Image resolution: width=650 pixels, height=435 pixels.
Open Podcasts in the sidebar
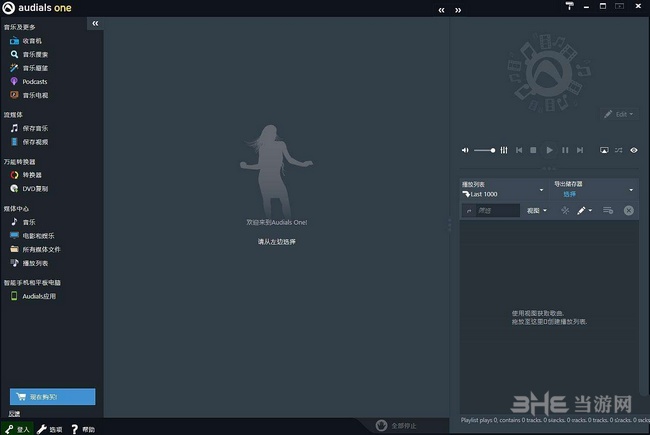coord(29,82)
